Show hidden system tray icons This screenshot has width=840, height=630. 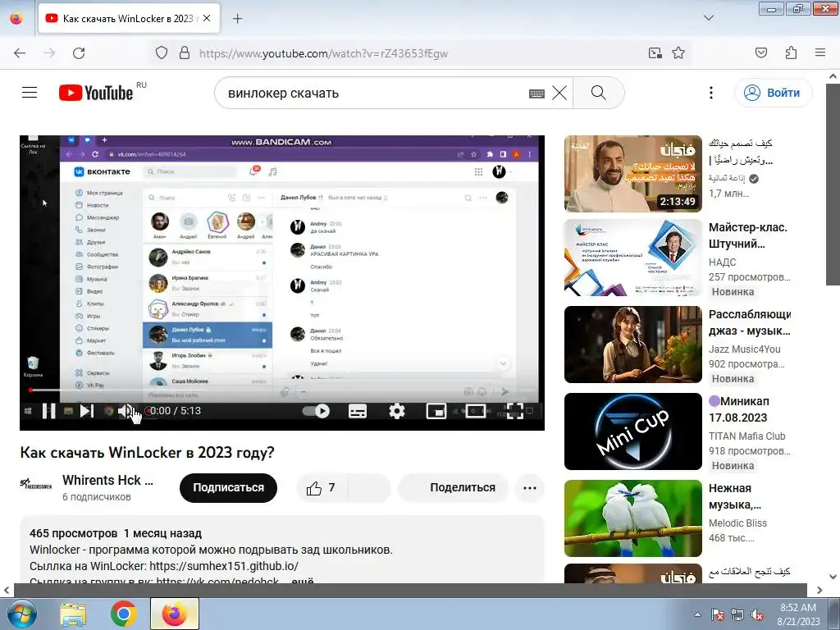697,615
